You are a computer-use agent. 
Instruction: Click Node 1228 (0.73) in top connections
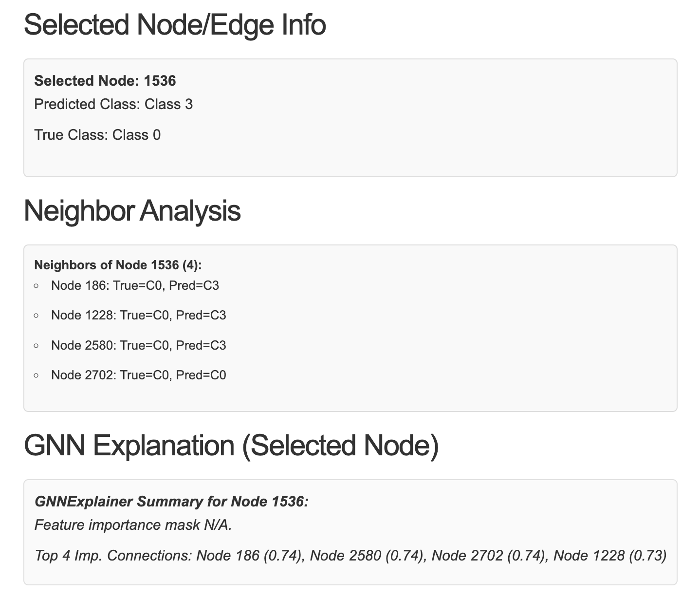pyautogui.click(x=609, y=556)
